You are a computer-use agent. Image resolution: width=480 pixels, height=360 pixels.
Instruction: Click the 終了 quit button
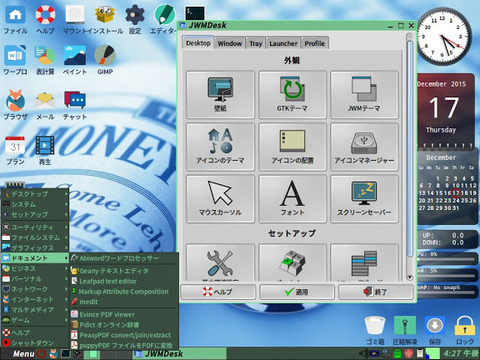click(x=376, y=292)
